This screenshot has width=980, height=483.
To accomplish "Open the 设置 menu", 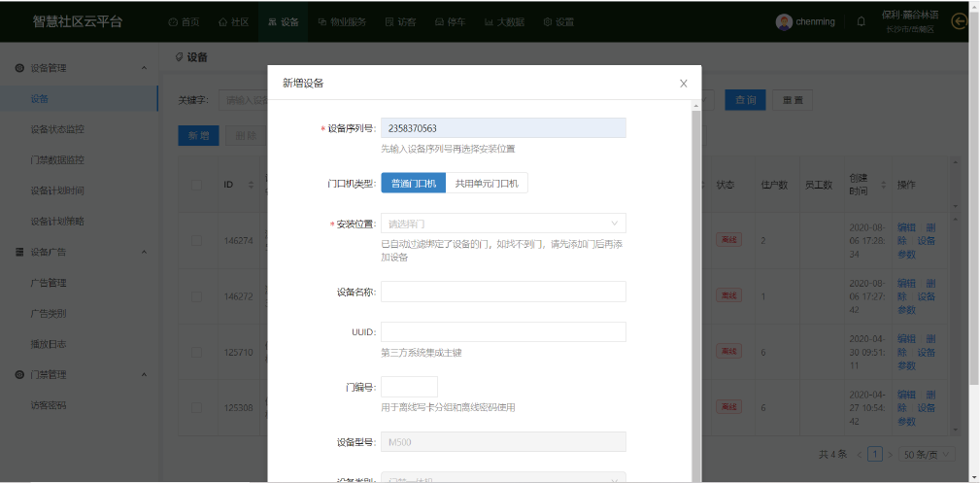I will coord(558,22).
